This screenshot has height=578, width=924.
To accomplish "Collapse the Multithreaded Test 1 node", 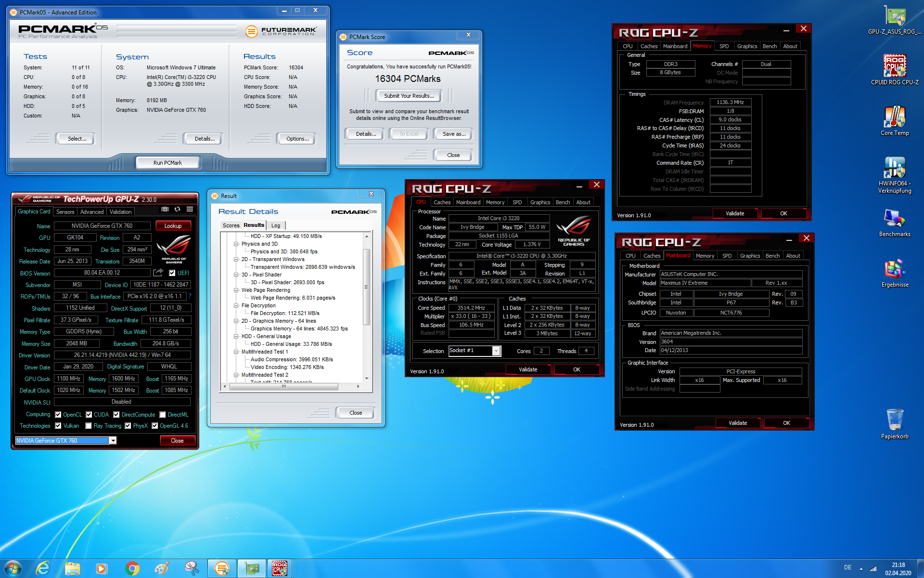I will coord(236,352).
